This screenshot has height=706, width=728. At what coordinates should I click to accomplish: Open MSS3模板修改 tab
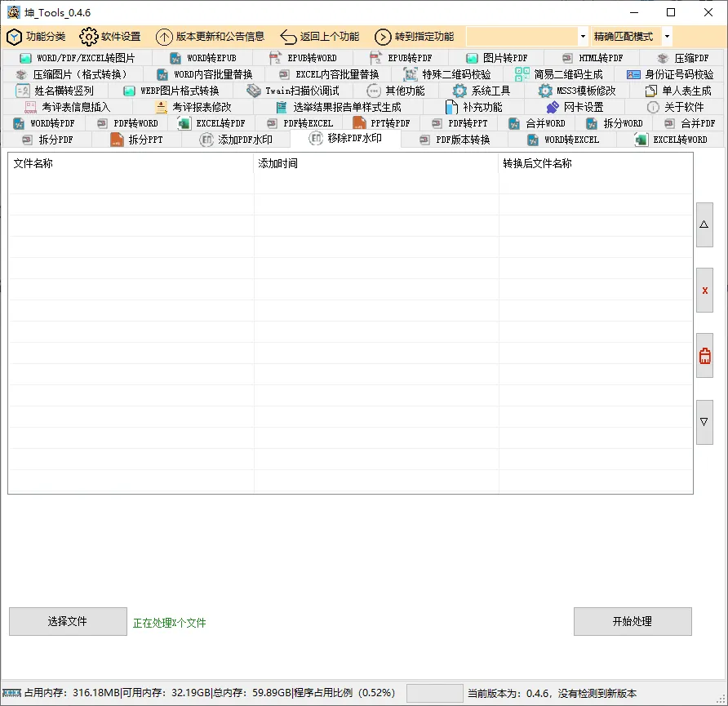(x=577, y=91)
